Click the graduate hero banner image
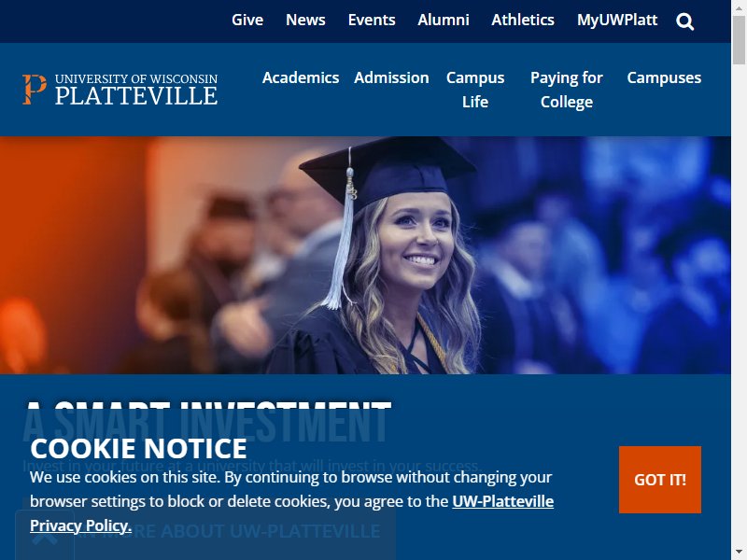Viewport: 747px width, 560px height. 365,255
